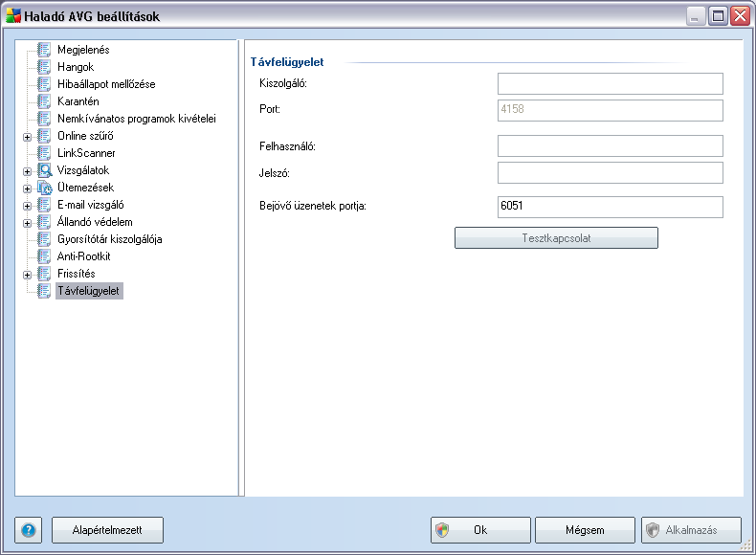
Task: Click the Kiszolgáló input field
Action: [x=611, y=84]
